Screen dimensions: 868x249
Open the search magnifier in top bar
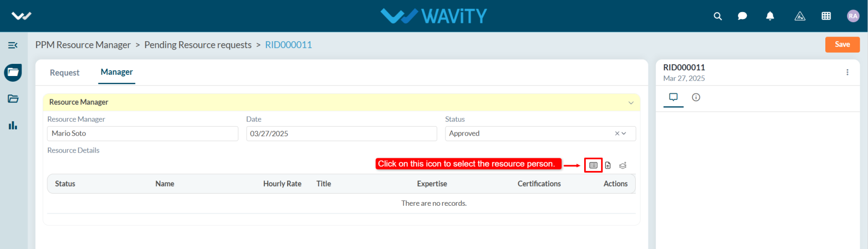tap(717, 16)
